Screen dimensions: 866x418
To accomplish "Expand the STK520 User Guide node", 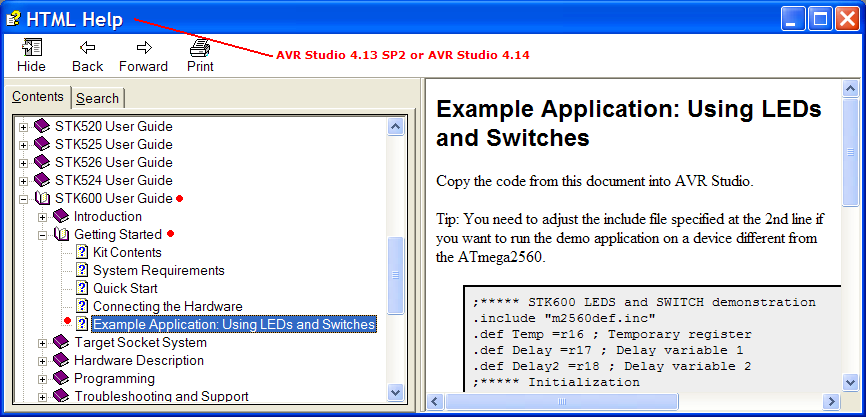I will click(24, 128).
